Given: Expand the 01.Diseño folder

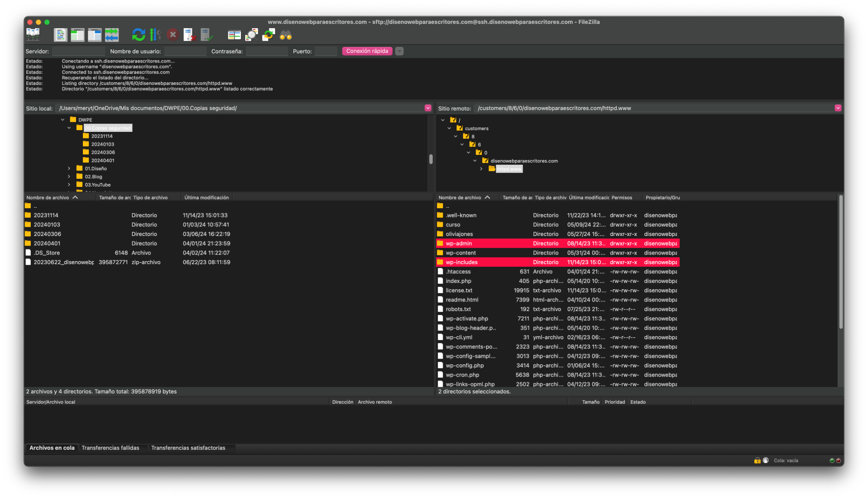Looking at the screenshot, I should pyautogui.click(x=69, y=168).
